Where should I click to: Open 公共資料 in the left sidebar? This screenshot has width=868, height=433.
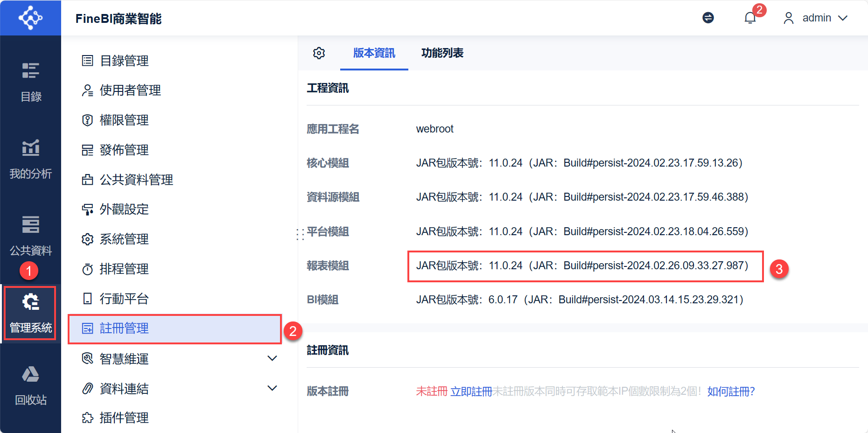(30, 236)
